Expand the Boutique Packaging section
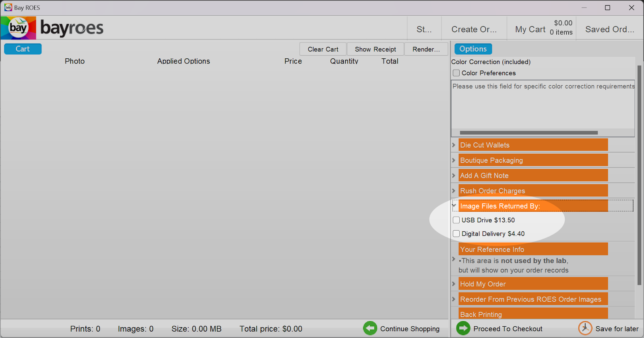The height and width of the screenshot is (338, 644). click(454, 160)
